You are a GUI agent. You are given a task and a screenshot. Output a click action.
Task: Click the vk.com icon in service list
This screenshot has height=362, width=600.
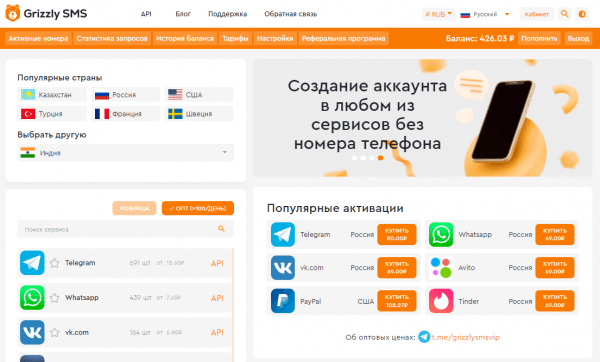tap(32, 333)
